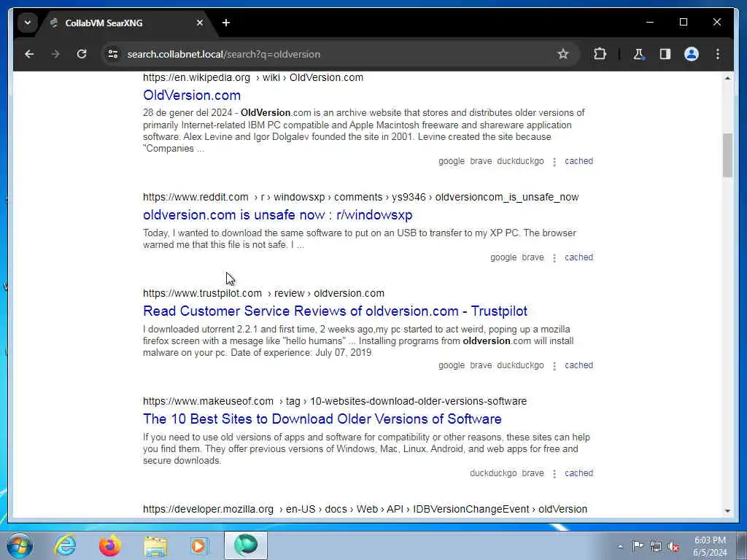Click the scrollbar up arrow
The width and height of the screenshot is (747, 560).
click(x=727, y=78)
